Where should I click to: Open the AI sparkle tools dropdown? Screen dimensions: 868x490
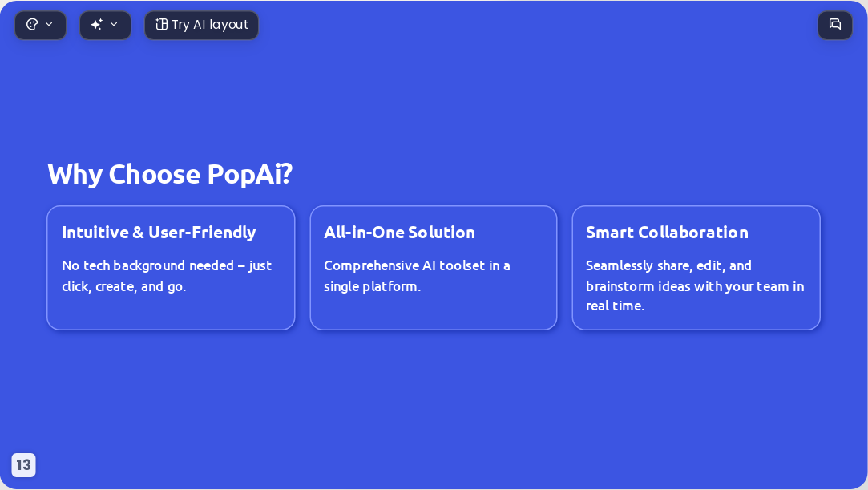coord(105,25)
